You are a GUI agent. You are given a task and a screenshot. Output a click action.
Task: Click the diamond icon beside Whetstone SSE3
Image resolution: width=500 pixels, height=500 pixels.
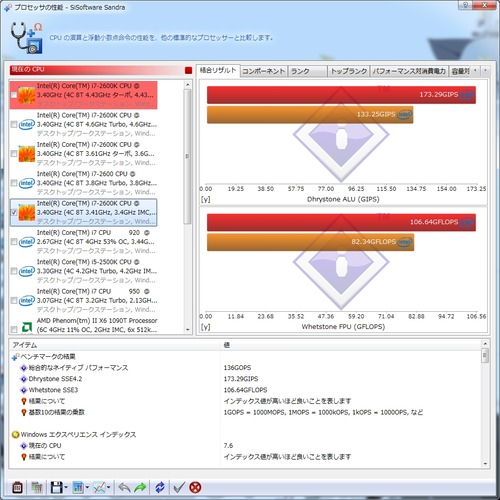point(24,390)
